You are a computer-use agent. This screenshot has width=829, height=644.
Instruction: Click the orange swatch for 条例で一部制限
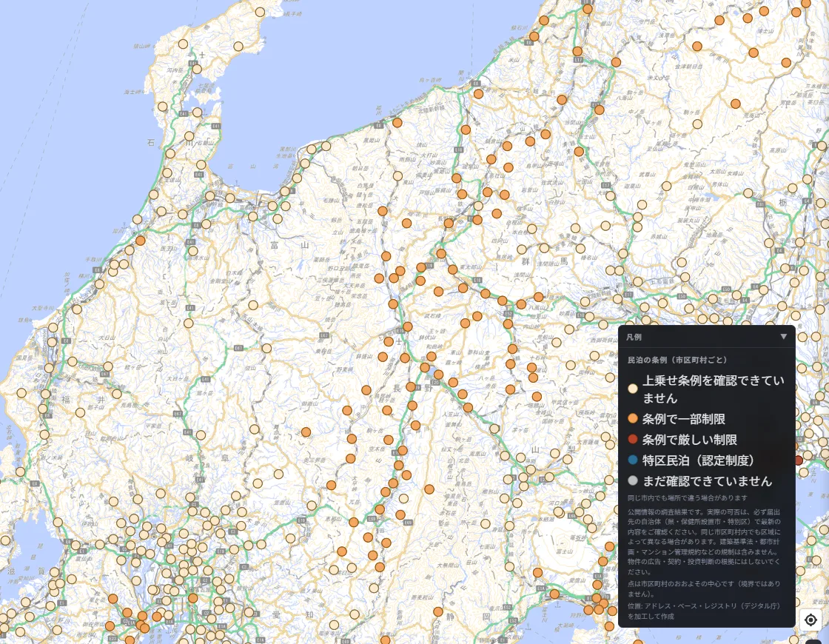click(632, 419)
